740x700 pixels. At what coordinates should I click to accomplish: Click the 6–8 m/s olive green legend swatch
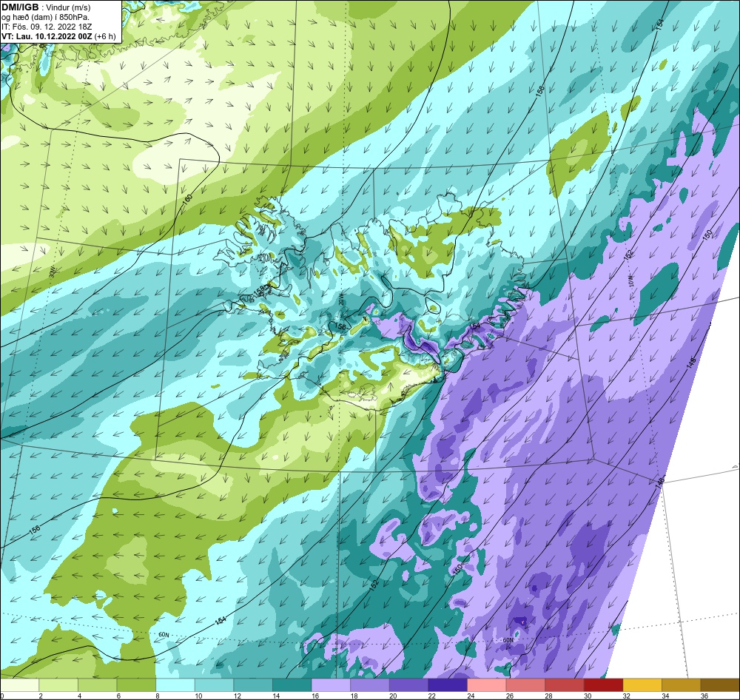tap(136, 685)
